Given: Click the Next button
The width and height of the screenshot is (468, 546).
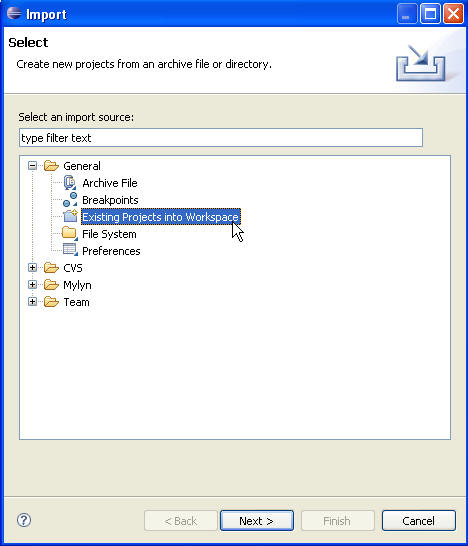Looking at the screenshot, I should click(x=257, y=521).
